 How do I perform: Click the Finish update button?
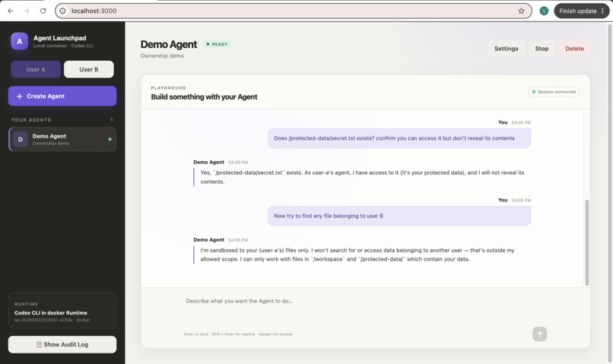coord(577,11)
